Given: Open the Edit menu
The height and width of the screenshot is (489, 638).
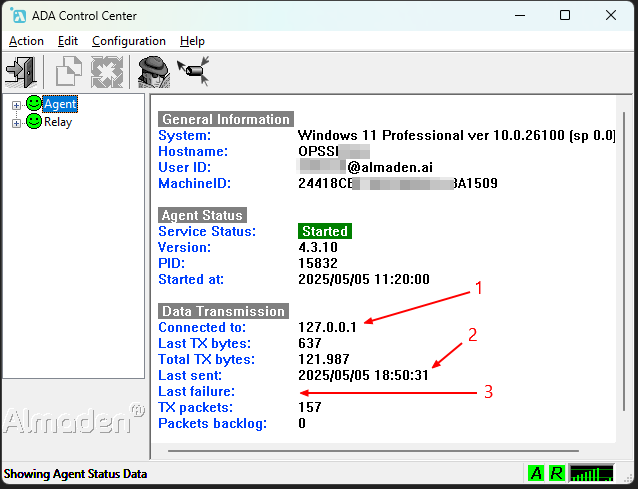Looking at the screenshot, I should (x=68, y=41).
